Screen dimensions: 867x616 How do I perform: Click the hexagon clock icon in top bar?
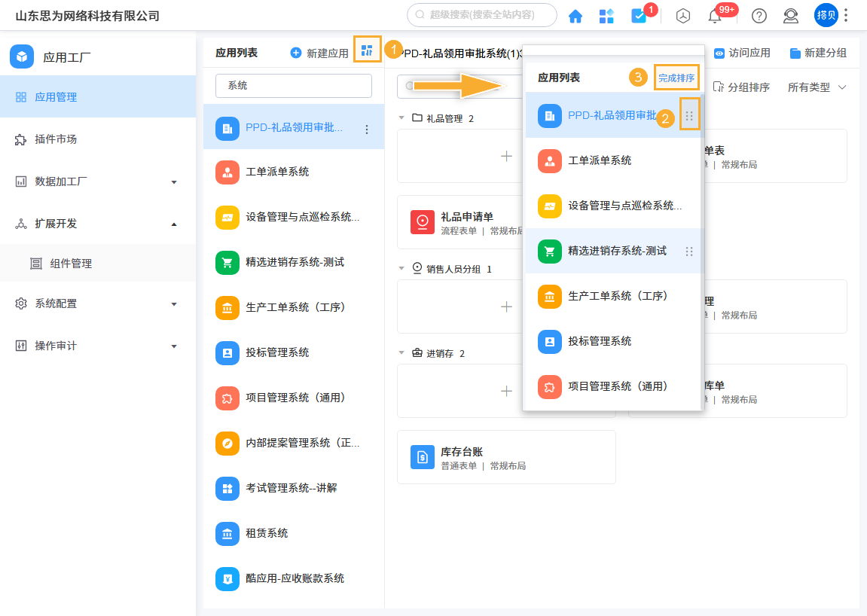(682, 15)
